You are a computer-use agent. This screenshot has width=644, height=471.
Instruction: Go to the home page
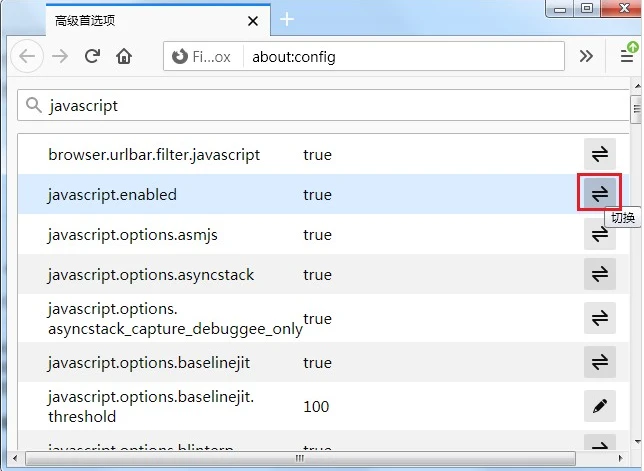pyautogui.click(x=124, y=56)
